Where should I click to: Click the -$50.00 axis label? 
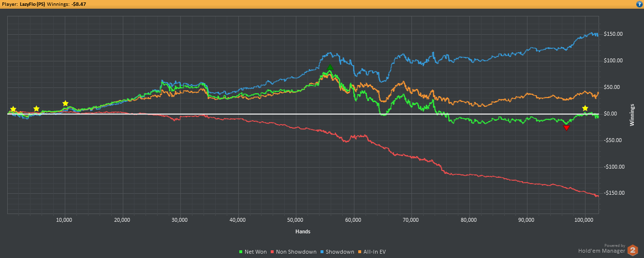[x=613, y=140]
